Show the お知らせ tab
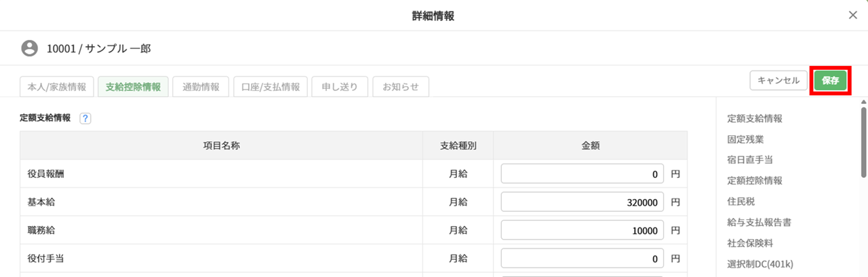Image resolution: width=868 pixels, height=277 pixels. pos(400,87)
